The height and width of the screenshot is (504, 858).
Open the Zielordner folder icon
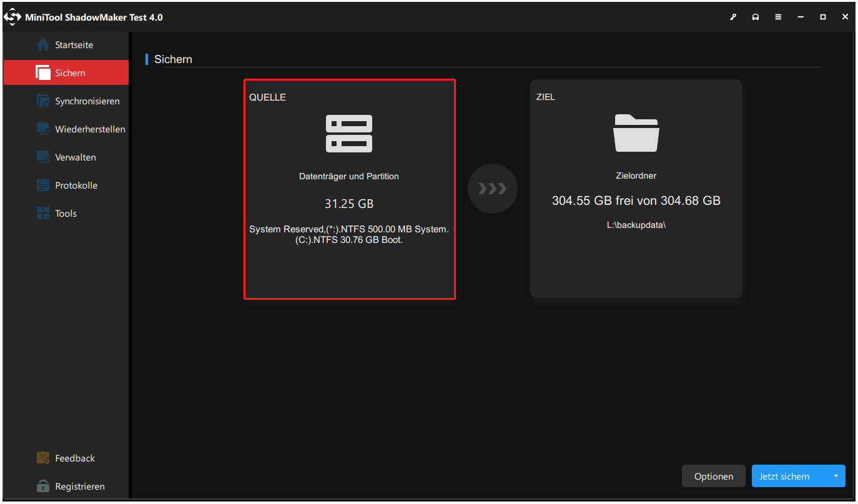[636, 132]
